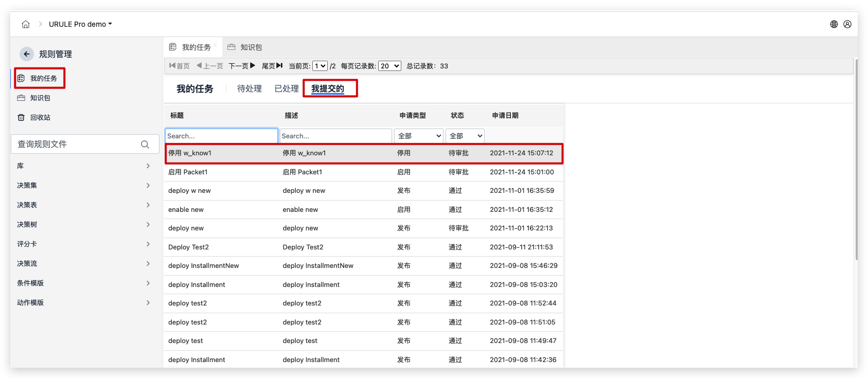Click the home icon in breadcrumb
The width and height of the screenshot is (868, 378).
pyautogui.click(x=26, y=24)
